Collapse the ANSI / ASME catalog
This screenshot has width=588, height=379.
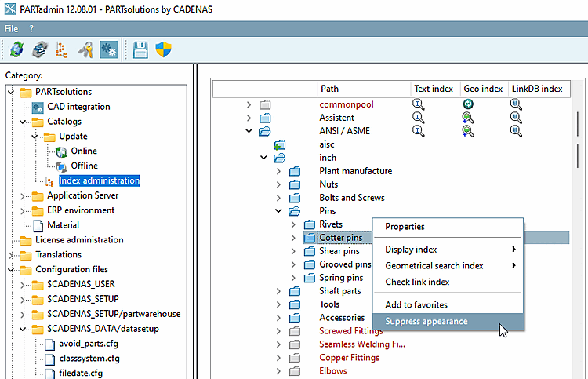pyautogui.click(x=249, y=131)
